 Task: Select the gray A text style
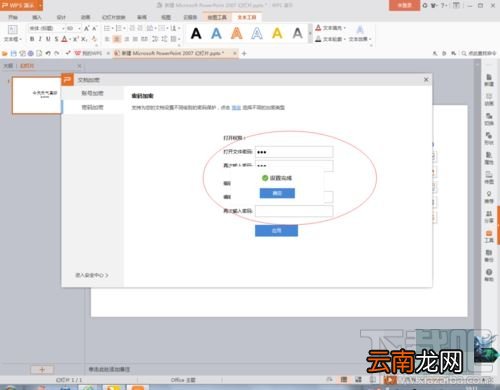click(298, 33)
